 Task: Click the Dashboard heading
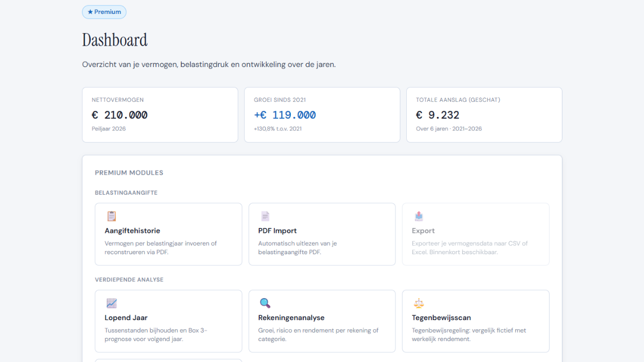[x=114, y=40]
